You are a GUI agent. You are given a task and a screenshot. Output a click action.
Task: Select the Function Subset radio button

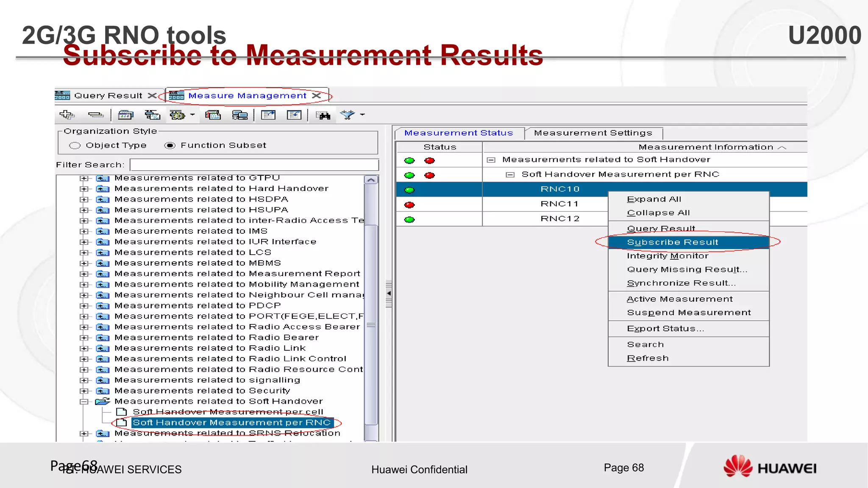coord(170,145)
